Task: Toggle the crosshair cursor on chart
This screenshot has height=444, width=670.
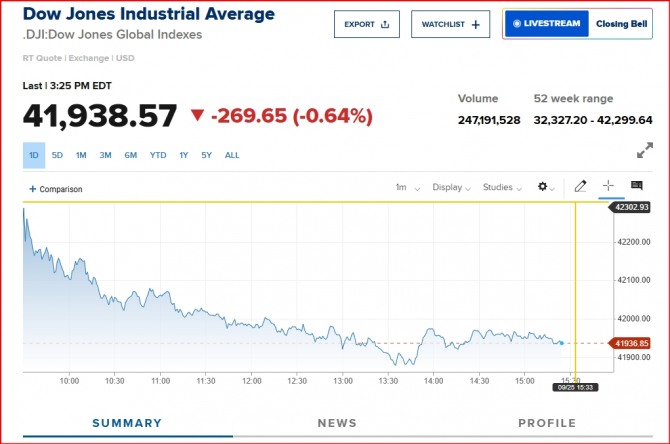Action: click(608, 187)
